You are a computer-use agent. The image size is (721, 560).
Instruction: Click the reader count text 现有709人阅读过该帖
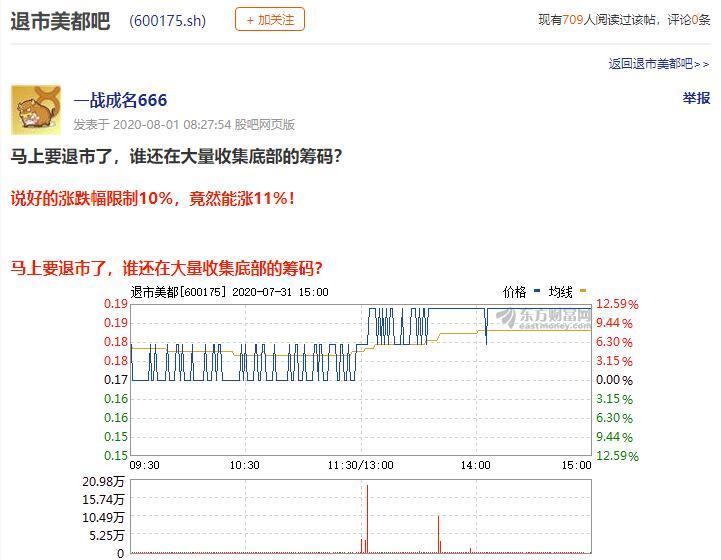pos(596,20)
